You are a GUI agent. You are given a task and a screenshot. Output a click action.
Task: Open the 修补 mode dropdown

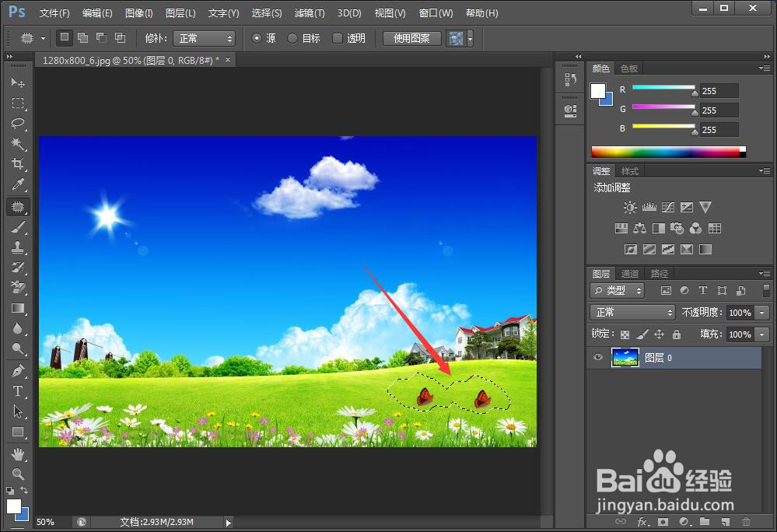click(204, 38)
